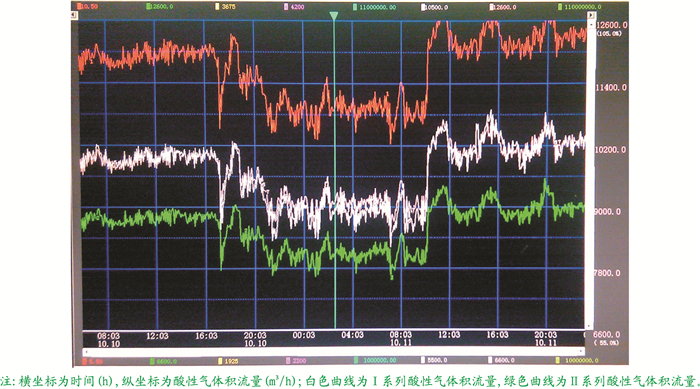
Task: Click the bottom teal swatch labeled 1000000.00
Action: point(356,360)
